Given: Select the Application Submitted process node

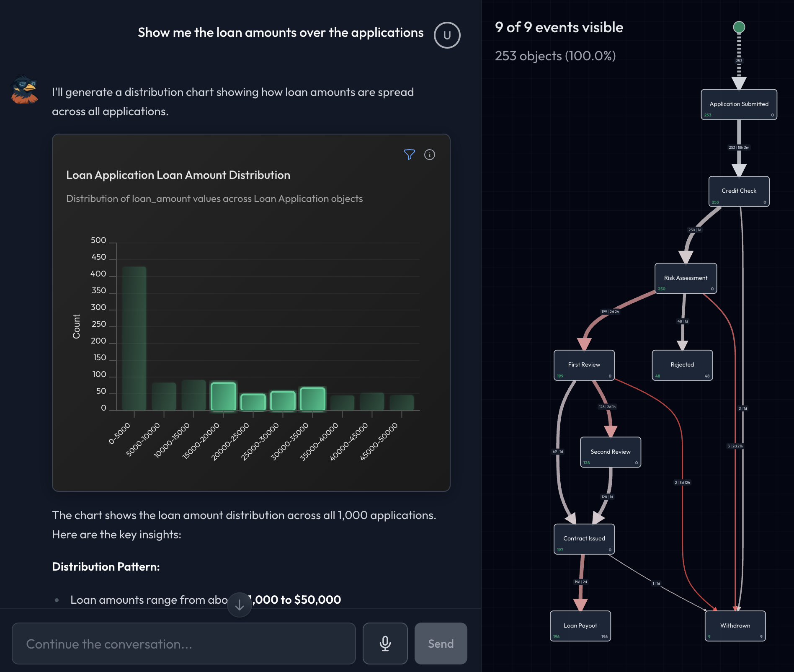Looking at the screenshot, I should click(739, 104).
